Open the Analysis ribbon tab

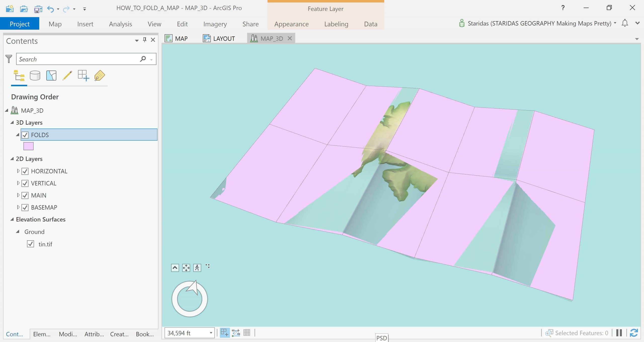pos(120,24)
